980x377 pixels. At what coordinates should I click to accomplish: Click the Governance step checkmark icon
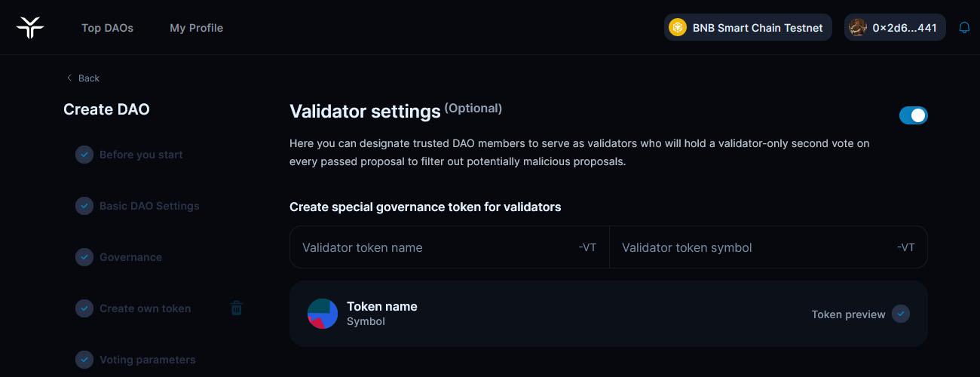(84, 257)
